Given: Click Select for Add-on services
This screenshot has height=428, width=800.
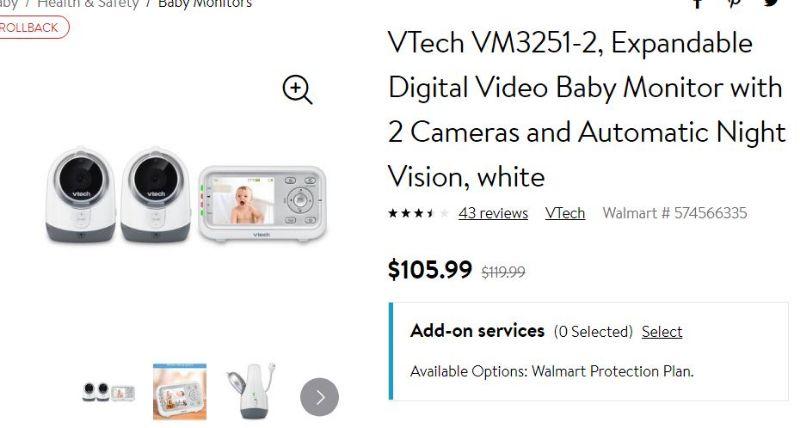Looking at the screenshot, I should pos(662,331).
